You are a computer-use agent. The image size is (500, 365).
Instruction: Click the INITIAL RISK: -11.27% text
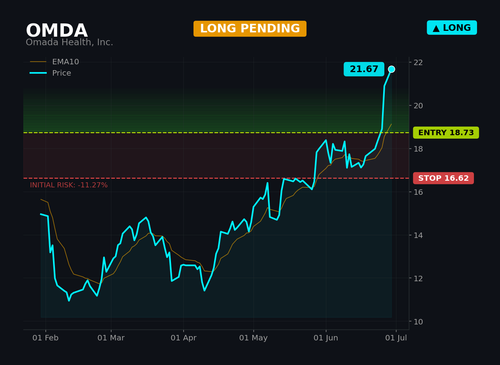69,185
